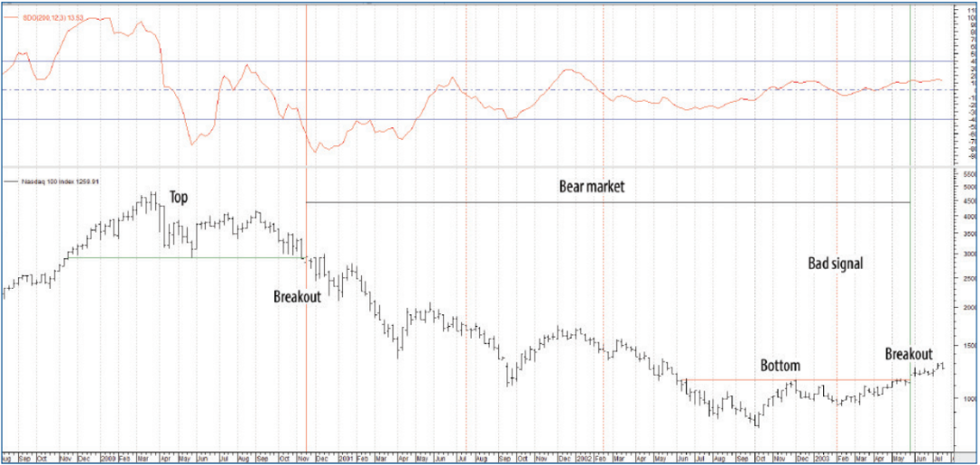980x465 pixels.
Task: Click the "Bad signal" annotation text
Action: tap(836, 263)
